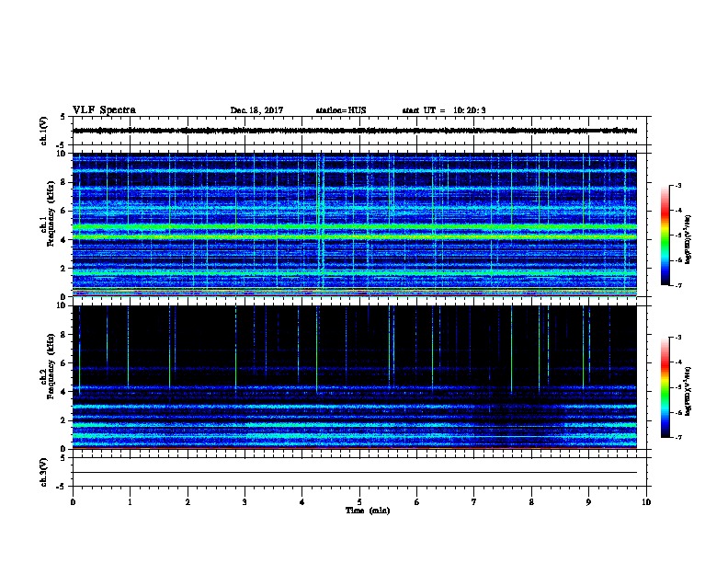Click time tick label "4" on bottom axis

(x=302, y=502)
